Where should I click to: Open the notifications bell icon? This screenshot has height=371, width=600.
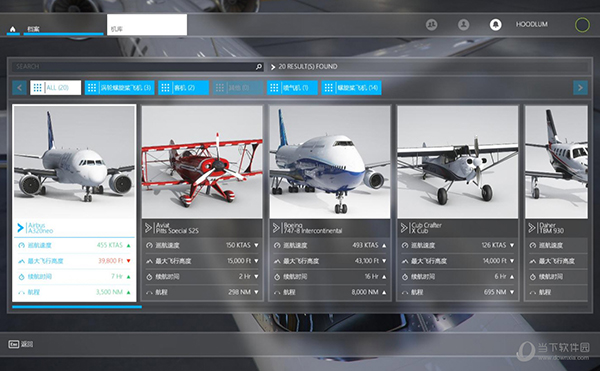pos(496,24)
